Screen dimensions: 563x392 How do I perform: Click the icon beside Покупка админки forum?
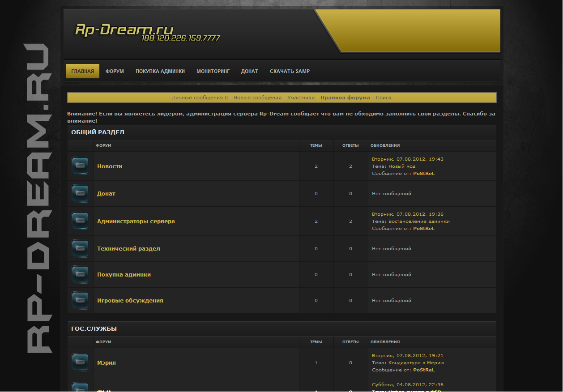(80, 274)
